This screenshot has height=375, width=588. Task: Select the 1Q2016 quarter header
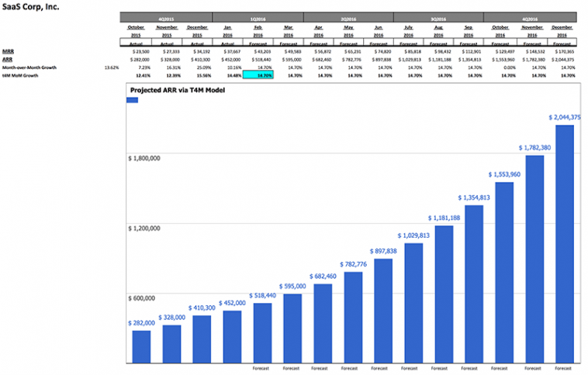tap(257, 15)
